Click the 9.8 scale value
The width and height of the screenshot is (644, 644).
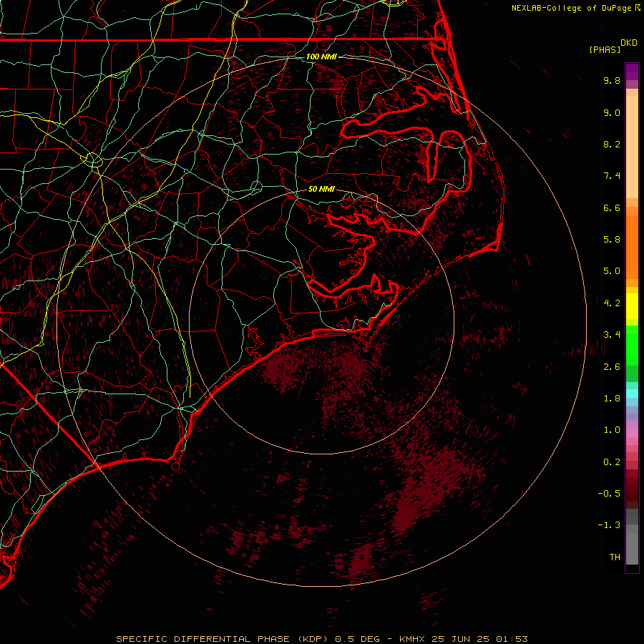click(612, 80)
